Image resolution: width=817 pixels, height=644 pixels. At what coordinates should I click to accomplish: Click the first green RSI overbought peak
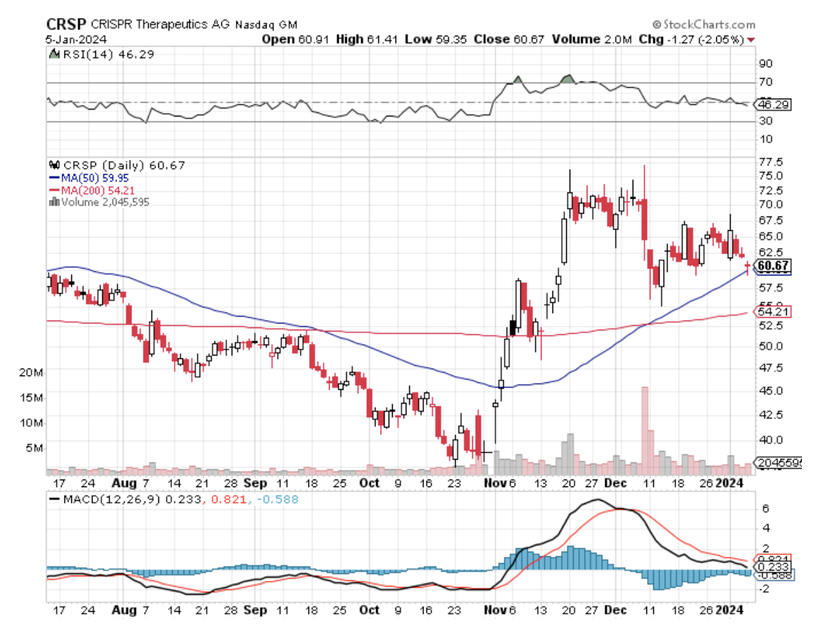pos(517,79)
